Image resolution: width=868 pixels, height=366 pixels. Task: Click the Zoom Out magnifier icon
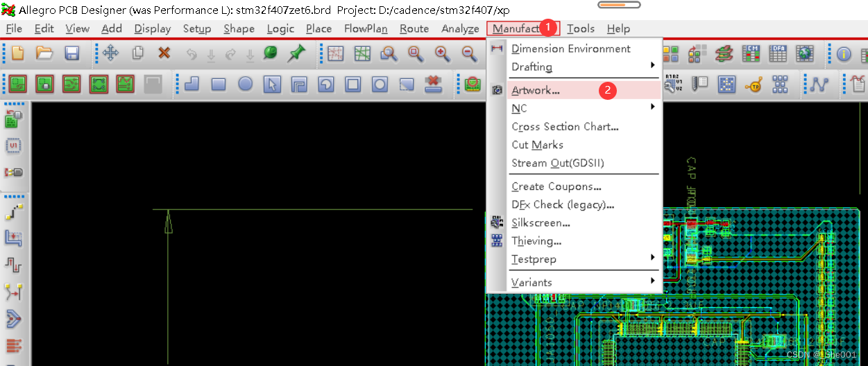click(469, 53)
